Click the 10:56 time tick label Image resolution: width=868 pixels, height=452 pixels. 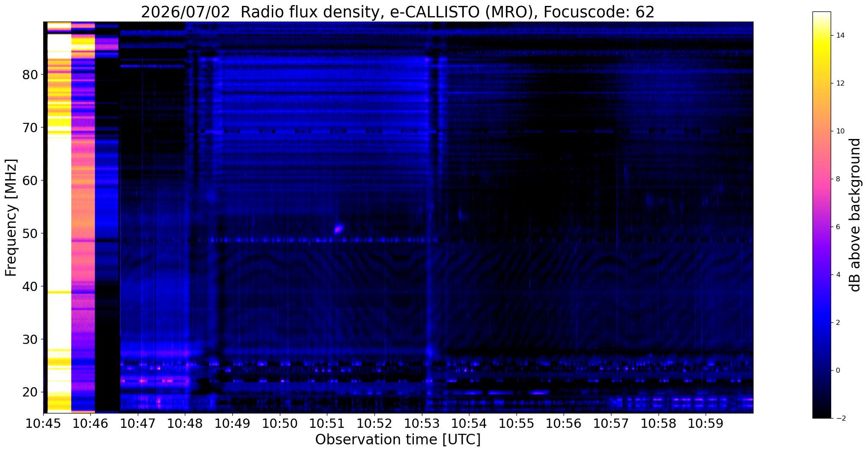[x=564, y=423]
